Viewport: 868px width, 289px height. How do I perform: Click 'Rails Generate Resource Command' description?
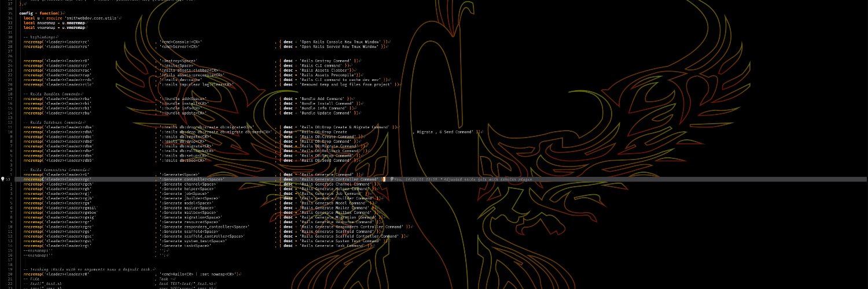point(337,221)
